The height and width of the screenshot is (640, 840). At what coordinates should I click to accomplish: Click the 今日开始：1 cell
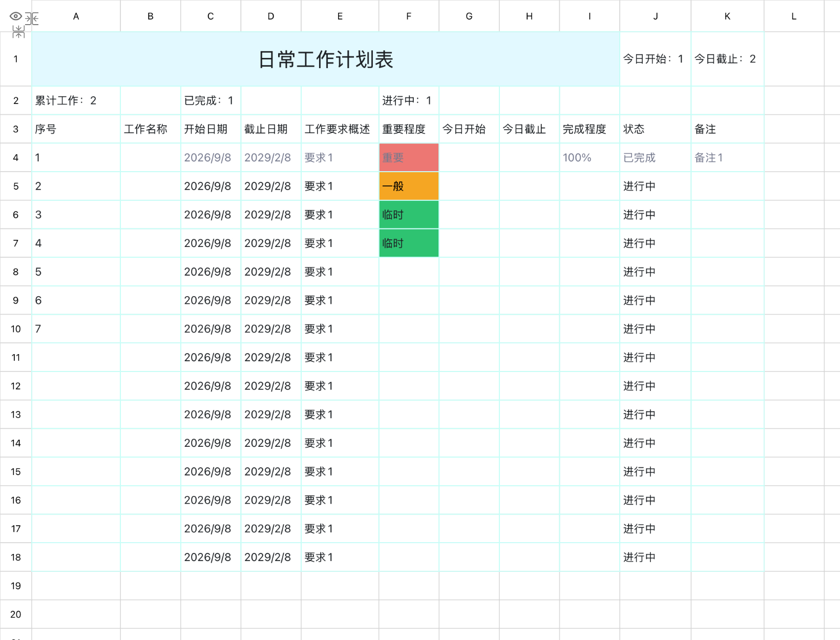coord(655,59)
